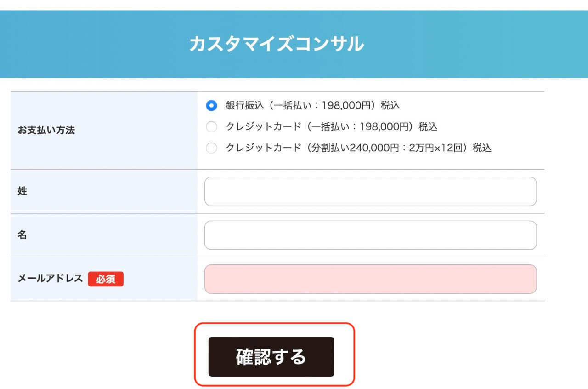Select クレジットカード installment payment (2万円×12回)
588x389 pixels.
pos(211,148)
